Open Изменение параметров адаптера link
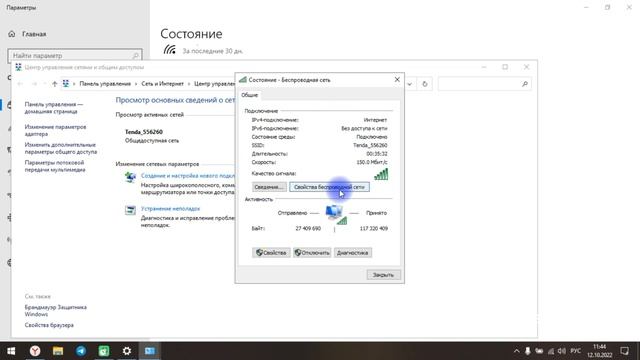Screen dimensions: 640x360 (x=56, y=130)
